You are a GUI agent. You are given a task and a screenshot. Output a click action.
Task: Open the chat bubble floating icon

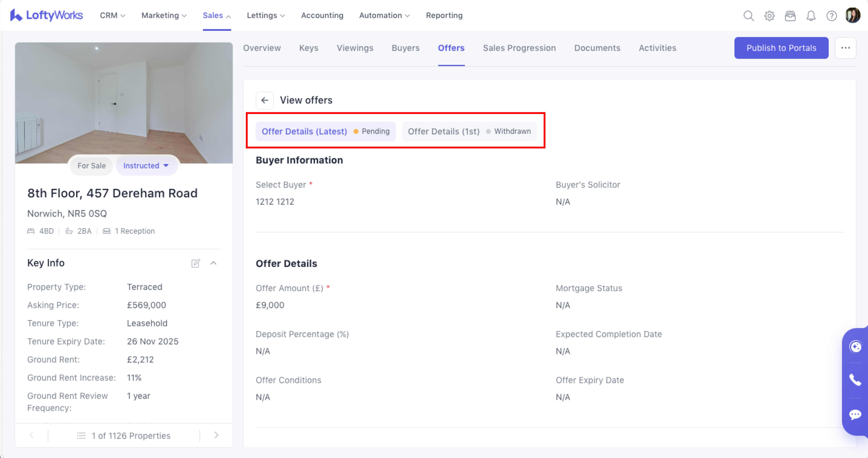pyautogui.click(x=855, y=414)
